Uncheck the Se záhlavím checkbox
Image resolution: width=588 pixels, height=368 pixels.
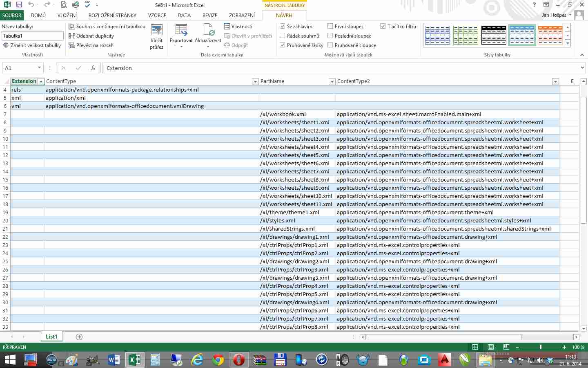282,26
